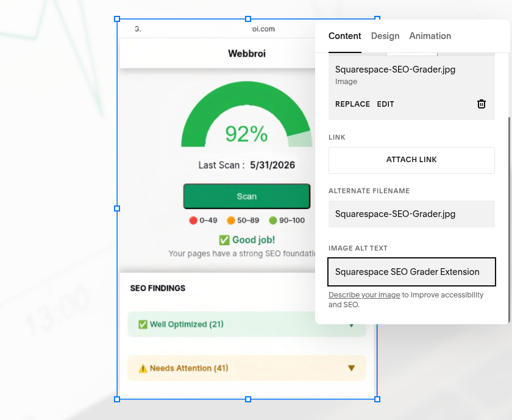Image resolution: width=512 pixels, height=420 pixels.
Task: Switch to the Content tab
Action: click(x=345, y=36)
